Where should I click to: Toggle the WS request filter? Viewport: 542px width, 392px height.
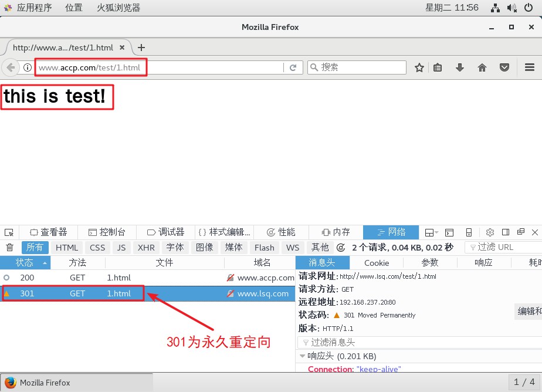[x=293, y=248]
